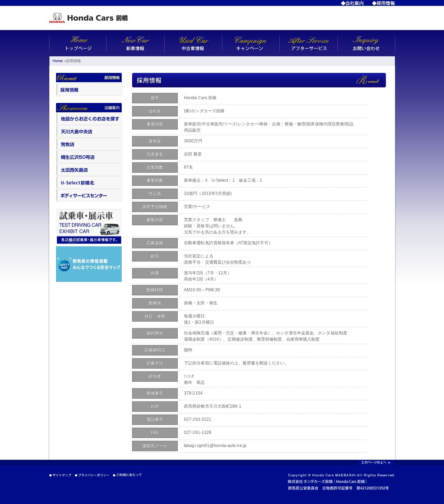Image resolution: width=444 pixels, height=504 pixels.
Task: Open 荒牧店 showroom link
Action: tap(89, 144)
